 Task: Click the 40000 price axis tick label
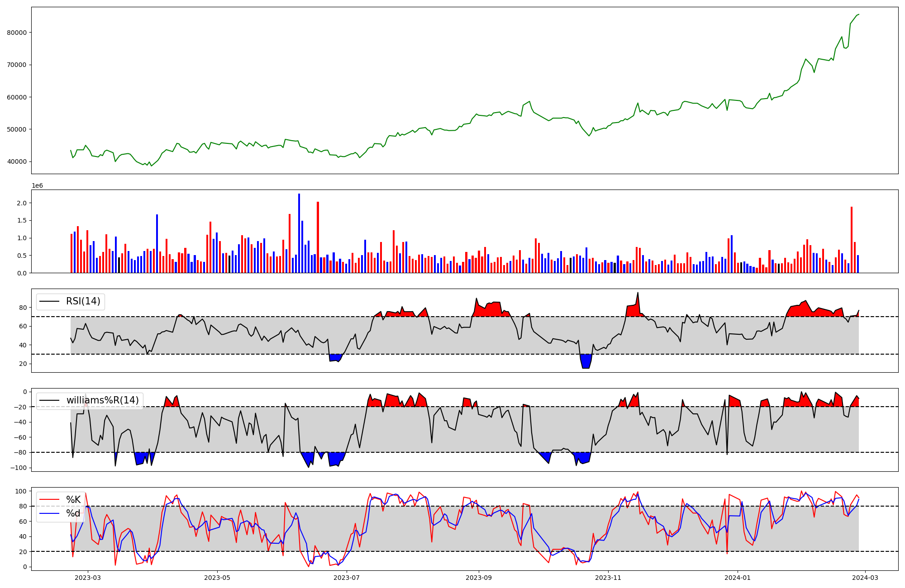17,161
